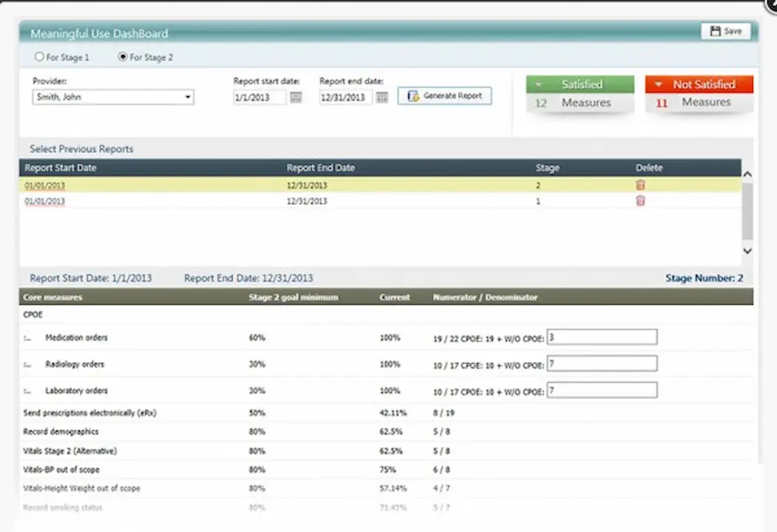Image resolution: width=777 pixels, height=532 pixels.
Task: Click the drill-down icon beside Radiology orders
Action: tap(27, 364)
